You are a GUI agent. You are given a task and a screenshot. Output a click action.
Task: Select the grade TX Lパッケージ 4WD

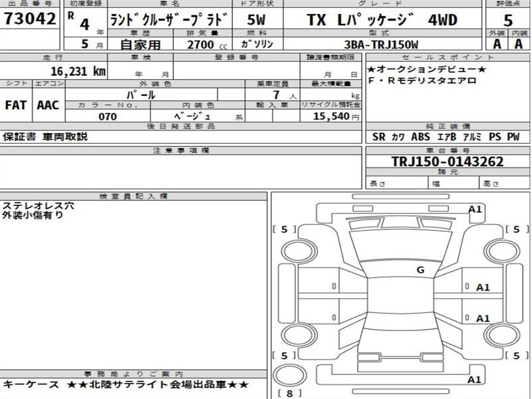(x=382, y=20)
